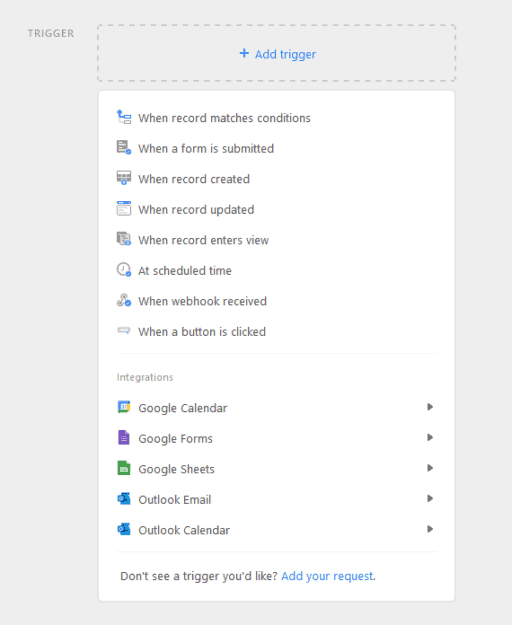
Task: Expand the Google Calendar submenu arrow
Action: pyautogui.click(x=430, y=407)
